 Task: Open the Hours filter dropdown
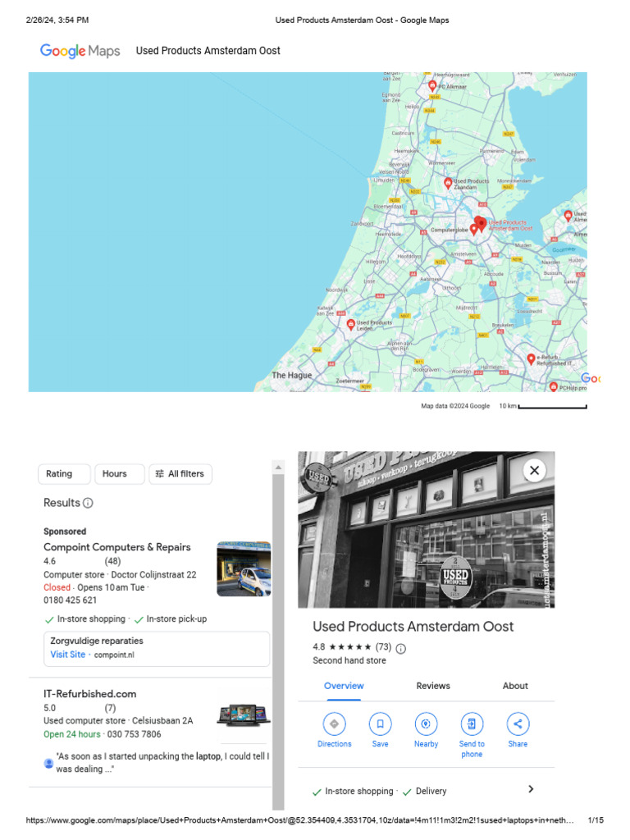coord(120,473)
